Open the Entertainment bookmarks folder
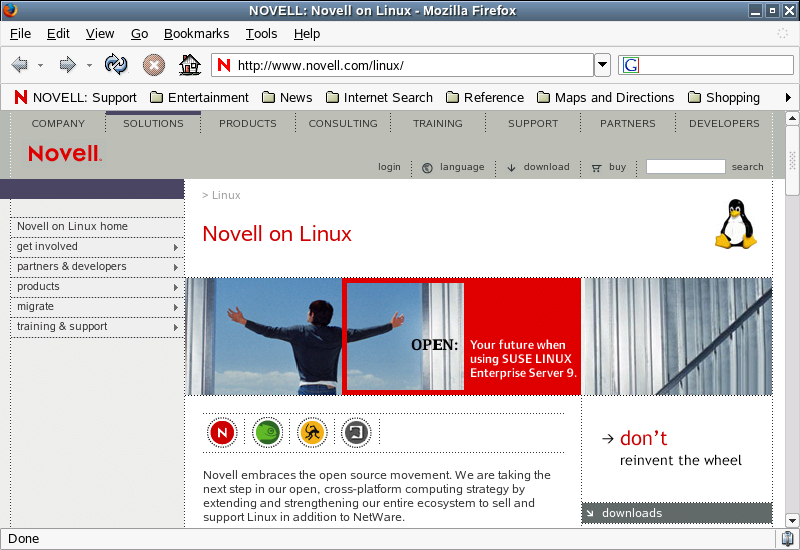Screen dimensions: 800x550 coord(199,97)
